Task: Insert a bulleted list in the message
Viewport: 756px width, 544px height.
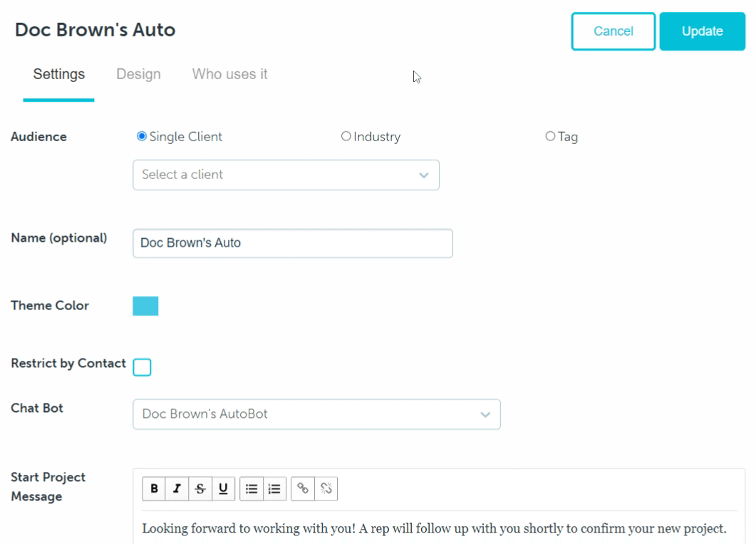Action: (251, 488)
